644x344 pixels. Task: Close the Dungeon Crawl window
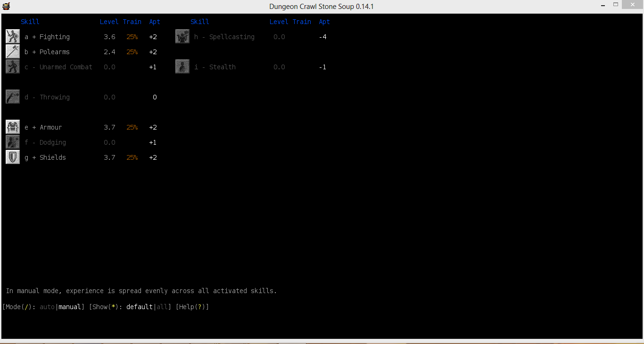pyautogui.click(x=632, y=5)
